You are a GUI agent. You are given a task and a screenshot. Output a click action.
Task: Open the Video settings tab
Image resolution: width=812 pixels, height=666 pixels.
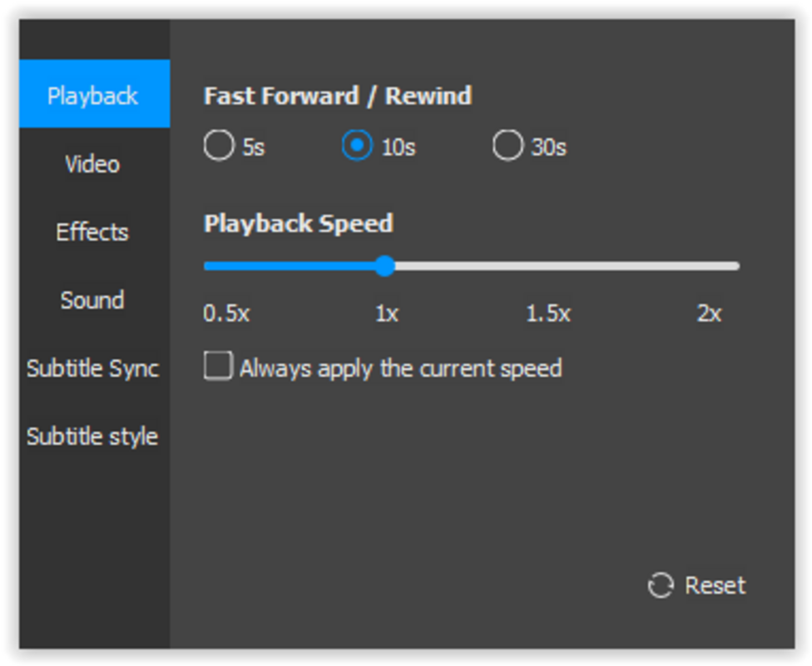pos(92,164)
